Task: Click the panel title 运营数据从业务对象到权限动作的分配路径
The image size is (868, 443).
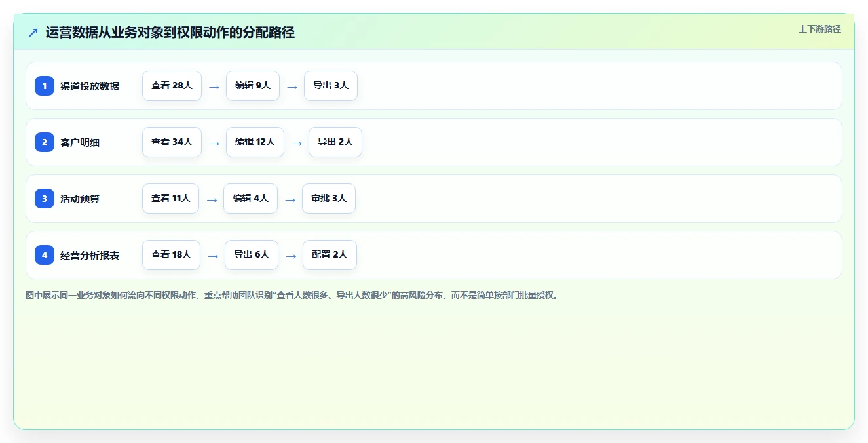Action: (x=170, y=33)
